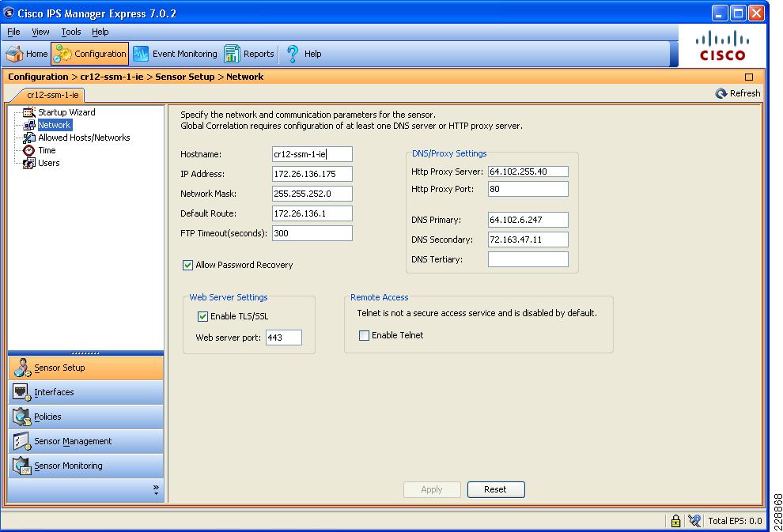Click the DNS Primary field
This screenshot has width=783, height=532.
[528, 220]
